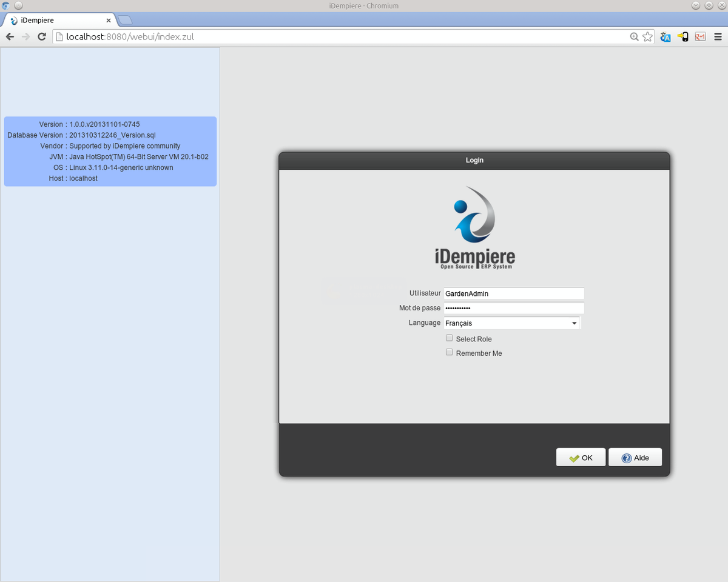Click the send-to-phone extension icon
This screenshot has width=728, height=582.
pyautogui.click(x=682, y=36)
